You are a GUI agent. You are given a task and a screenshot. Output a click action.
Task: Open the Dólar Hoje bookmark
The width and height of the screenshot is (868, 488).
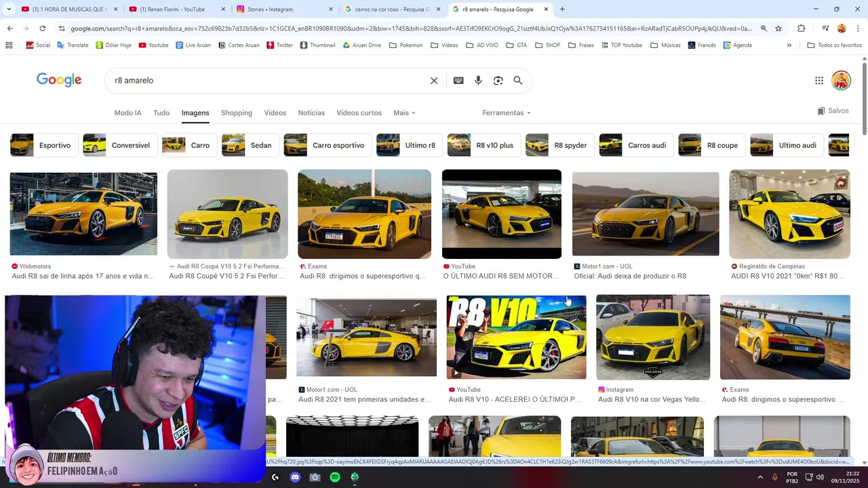click(113, 45)
